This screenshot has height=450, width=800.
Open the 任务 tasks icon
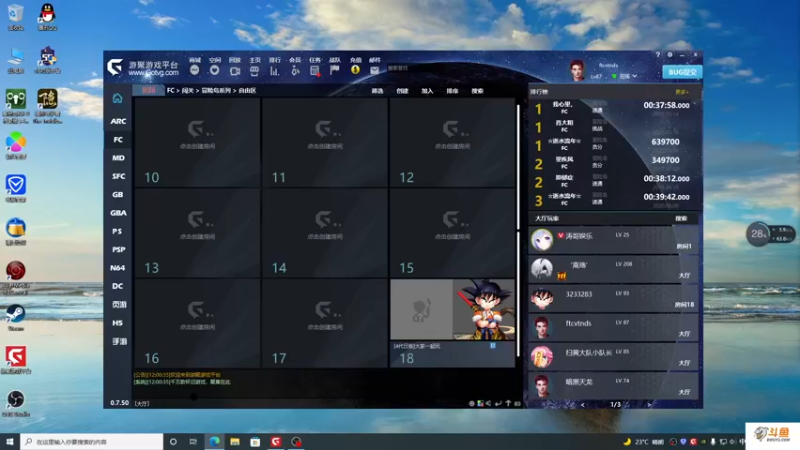click(x=315, y=71)
